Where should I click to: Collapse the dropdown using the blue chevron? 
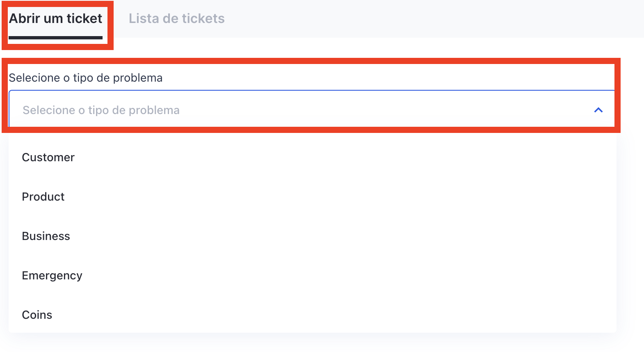(x=598, y=110)
